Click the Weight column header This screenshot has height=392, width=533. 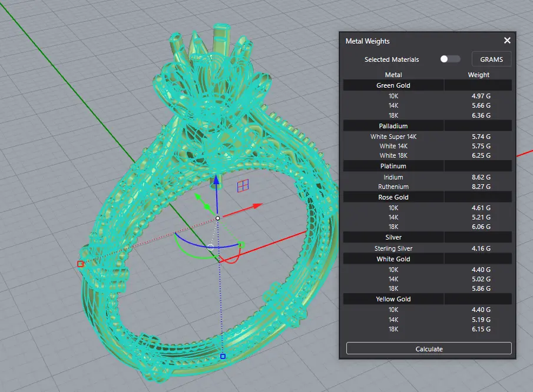(x=478, y=75)
